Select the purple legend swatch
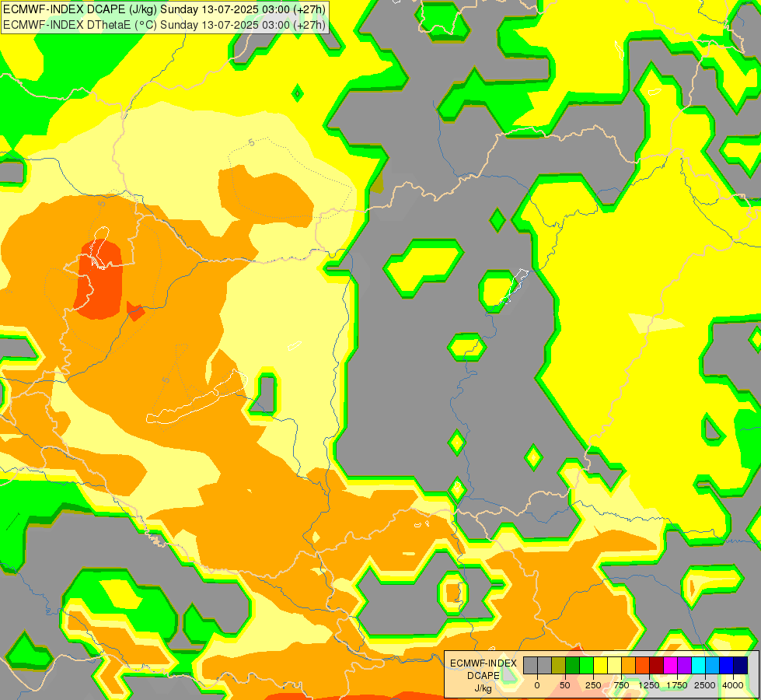761x700 pixels. [x=684, y=666]
